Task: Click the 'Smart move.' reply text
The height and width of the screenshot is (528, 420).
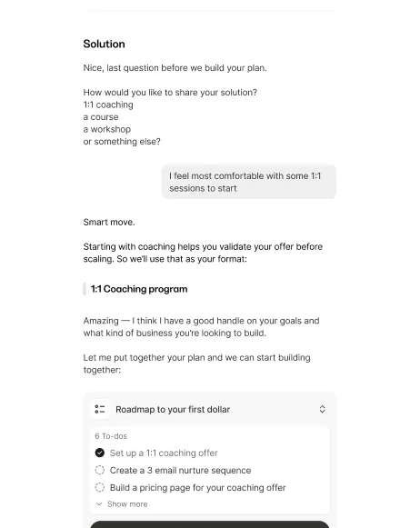Action: click(109, 223)
